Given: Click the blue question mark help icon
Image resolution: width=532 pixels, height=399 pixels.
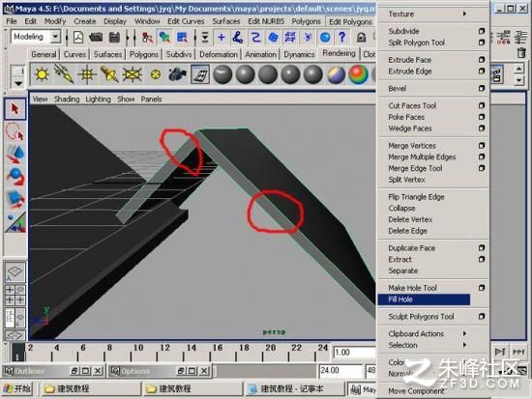Looking at the screenshot, I should tap(342, 37).
